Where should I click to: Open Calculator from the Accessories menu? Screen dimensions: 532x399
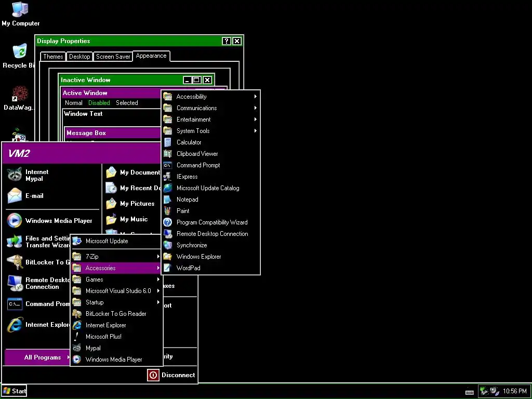210,142
